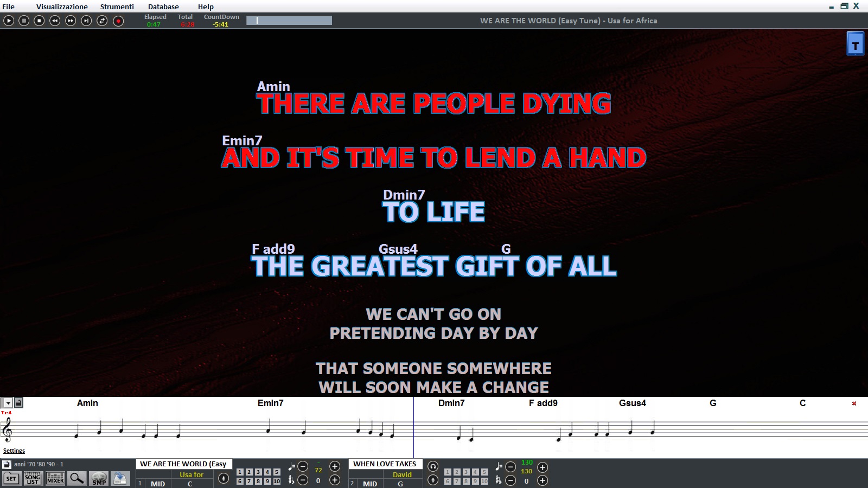Select player 1 marker button 6

pos(240,481)
